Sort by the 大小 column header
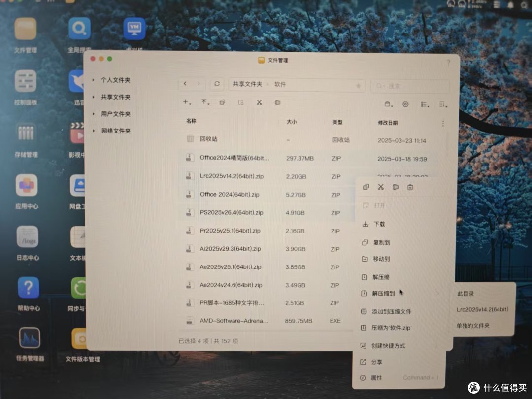Viewport: 532px width, 399px height. point(292,122)
